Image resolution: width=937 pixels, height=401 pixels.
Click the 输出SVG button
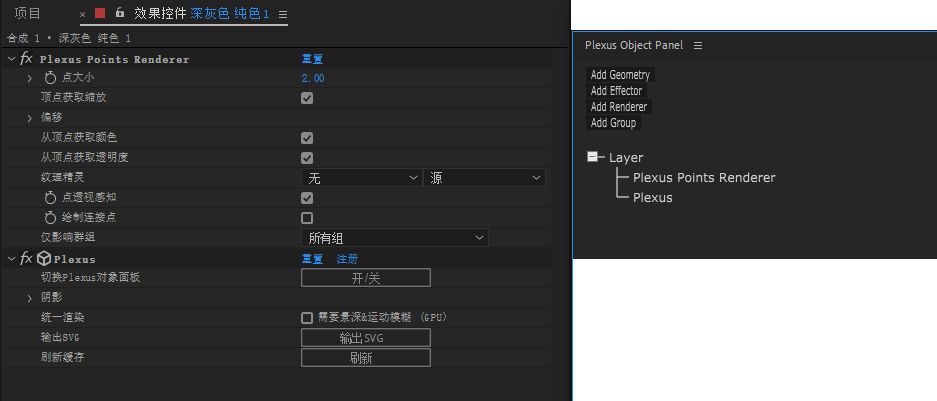(366, 338)
